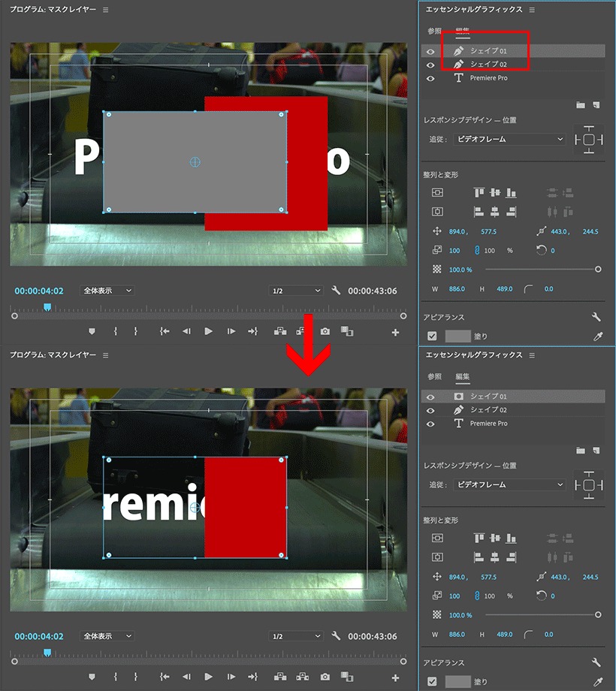
Task: Click align bottom icon in upper panel
Action: point(511,192)
